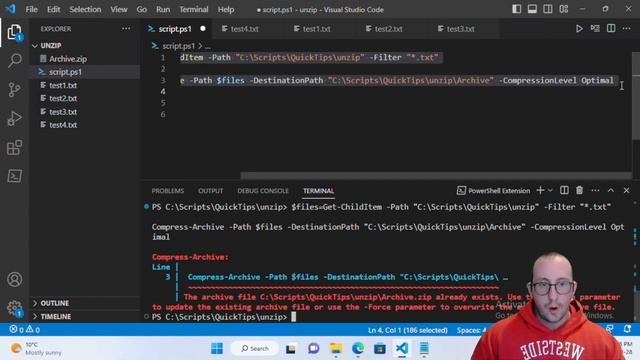Open the Help menu
This screenshot has height=360, width=640.
click(x=226, y=9)
